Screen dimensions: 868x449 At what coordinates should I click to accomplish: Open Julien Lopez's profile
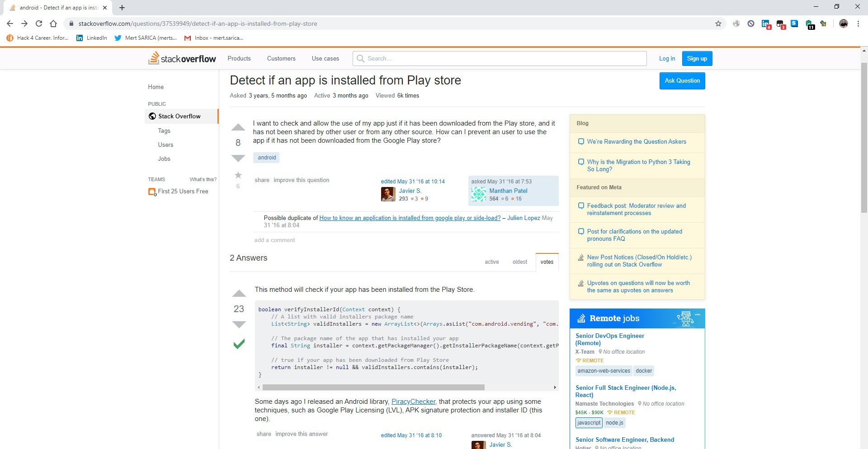[x=524, y=218]
